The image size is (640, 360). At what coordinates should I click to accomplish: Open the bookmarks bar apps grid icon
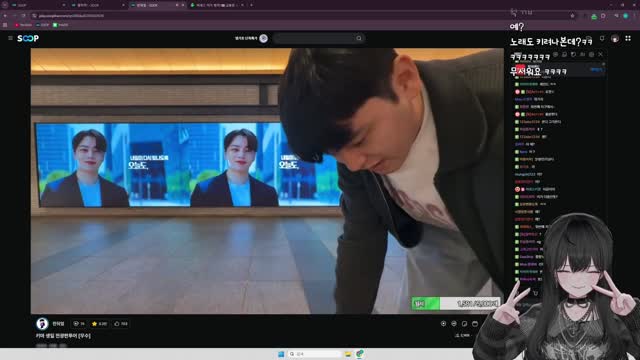(x=5, y=25)
